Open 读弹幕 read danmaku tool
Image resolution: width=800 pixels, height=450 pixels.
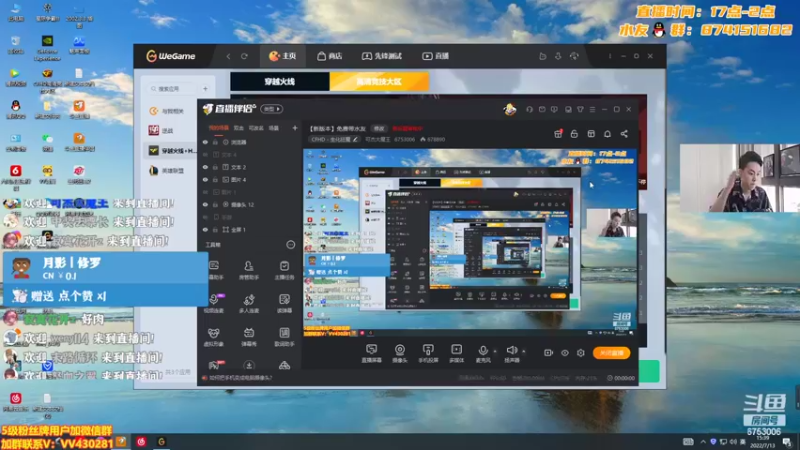(284, 304)
